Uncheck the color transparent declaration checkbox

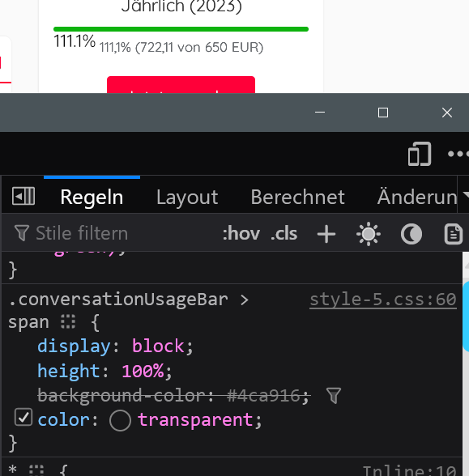23,417
